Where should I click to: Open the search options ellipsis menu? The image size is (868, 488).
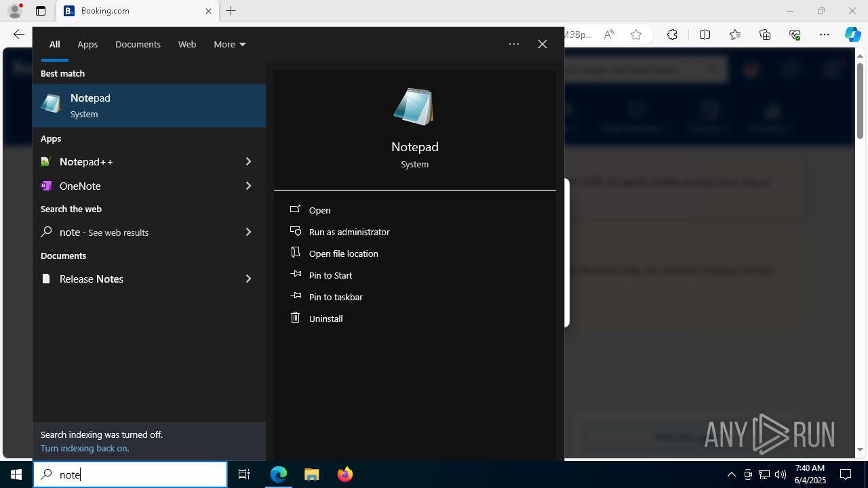click(x=514, y=44)
